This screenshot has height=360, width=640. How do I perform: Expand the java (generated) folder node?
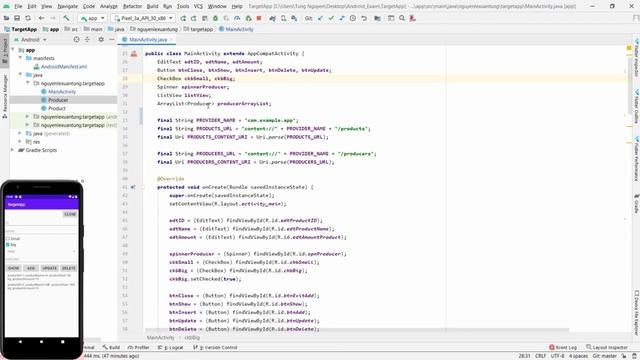pyautogui.click(x=20, y=133)
